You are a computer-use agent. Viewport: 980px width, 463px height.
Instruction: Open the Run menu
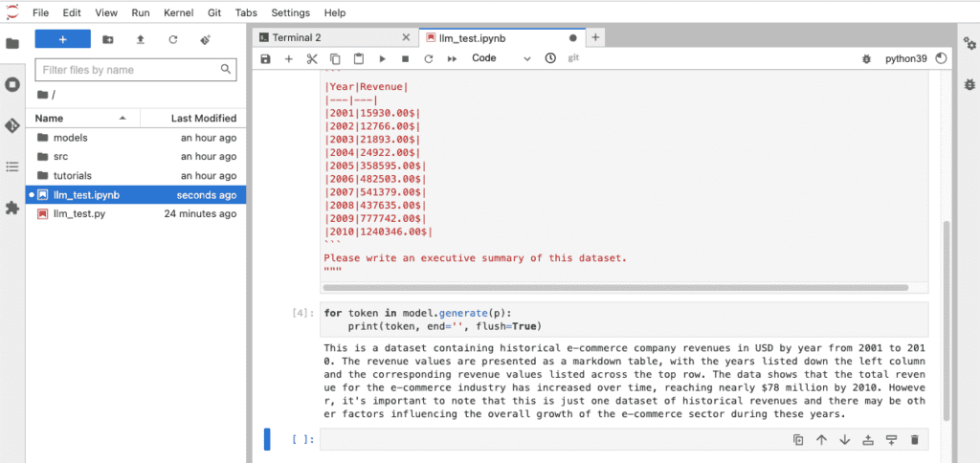pos(141,12)
